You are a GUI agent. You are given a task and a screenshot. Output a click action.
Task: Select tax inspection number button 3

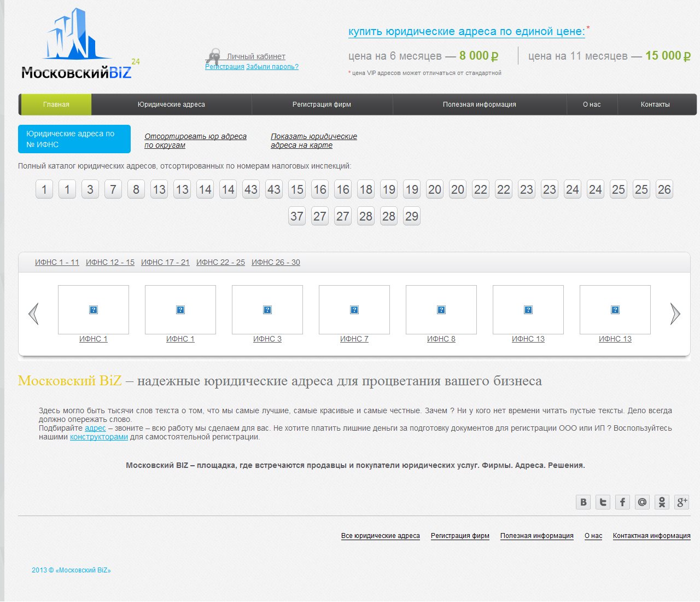pos(90,189)
